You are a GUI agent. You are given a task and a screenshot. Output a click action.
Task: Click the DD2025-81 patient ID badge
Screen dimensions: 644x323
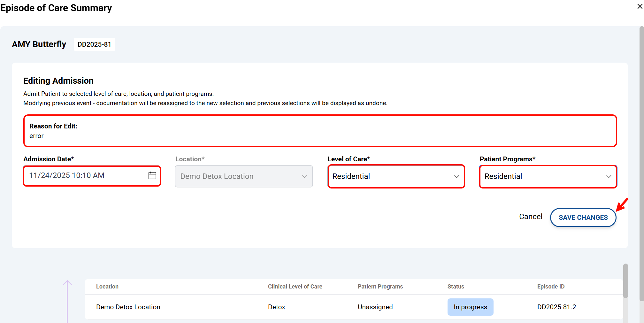[94, 44]
